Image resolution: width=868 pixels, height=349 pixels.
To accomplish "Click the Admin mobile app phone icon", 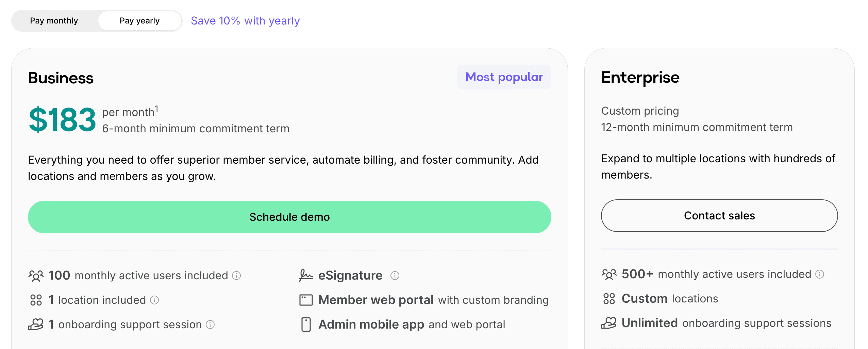I will click(x=306, y=325).
